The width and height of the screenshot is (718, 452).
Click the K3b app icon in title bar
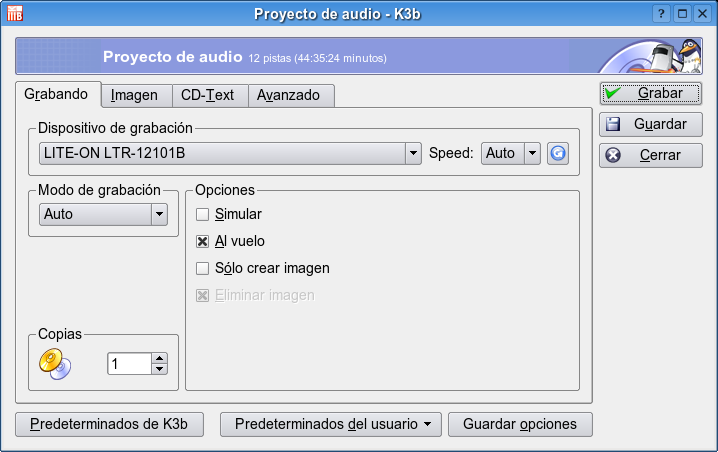(x=14, y=14)
